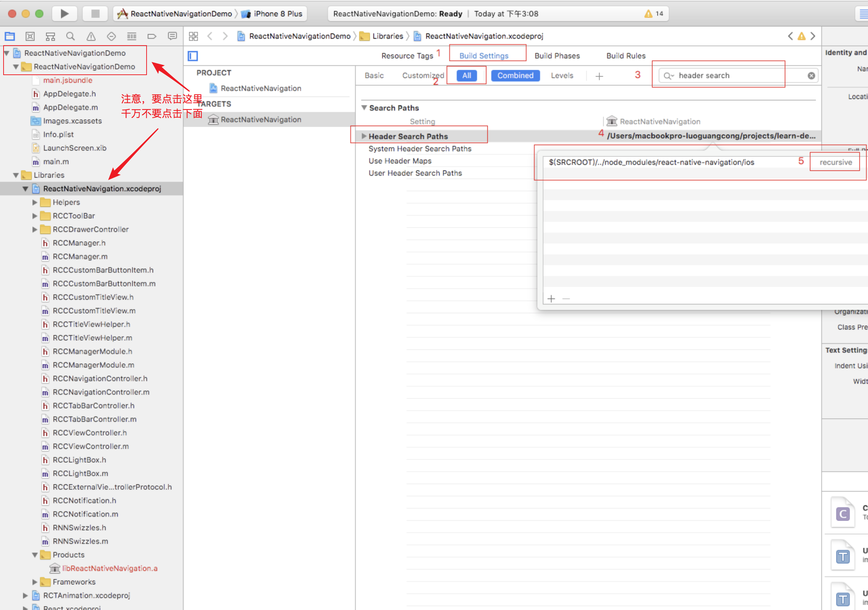Image resolution: width=868 pixels, height=610 pixels.
Task: Go forward with the editor forward arrow
Action: (x=225, y=36)
